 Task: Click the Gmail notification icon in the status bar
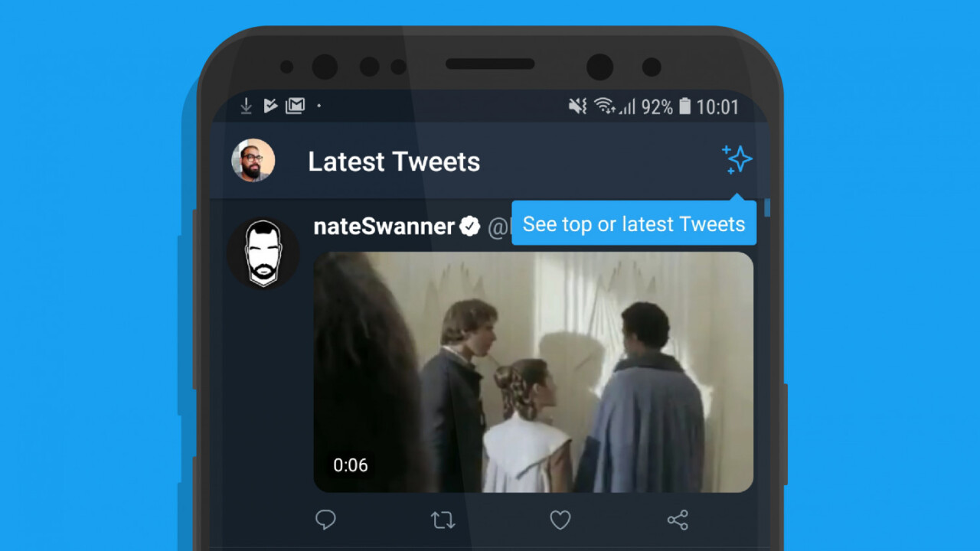296,106
